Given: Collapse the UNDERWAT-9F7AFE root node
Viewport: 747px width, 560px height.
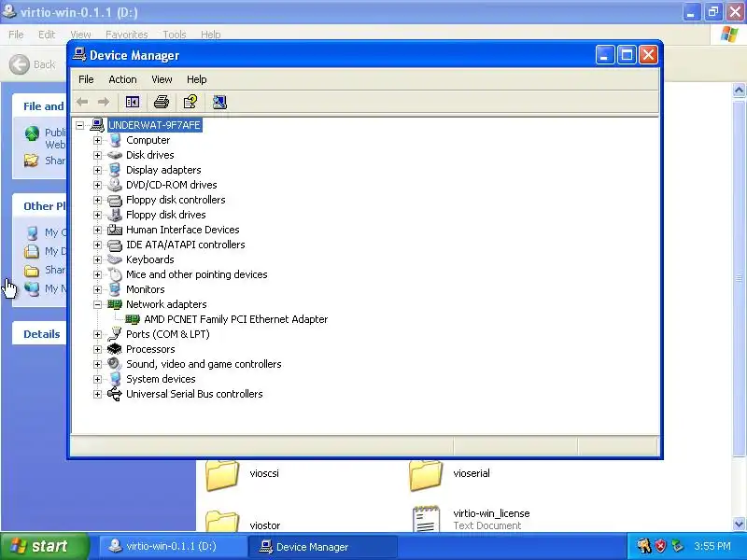Looking at the screenshot, I should pos(80,125).
